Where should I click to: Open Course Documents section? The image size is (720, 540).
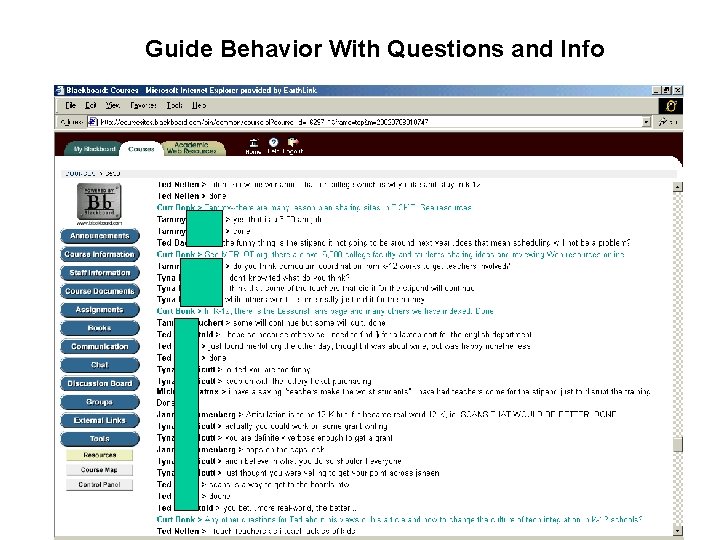(100, 291)
